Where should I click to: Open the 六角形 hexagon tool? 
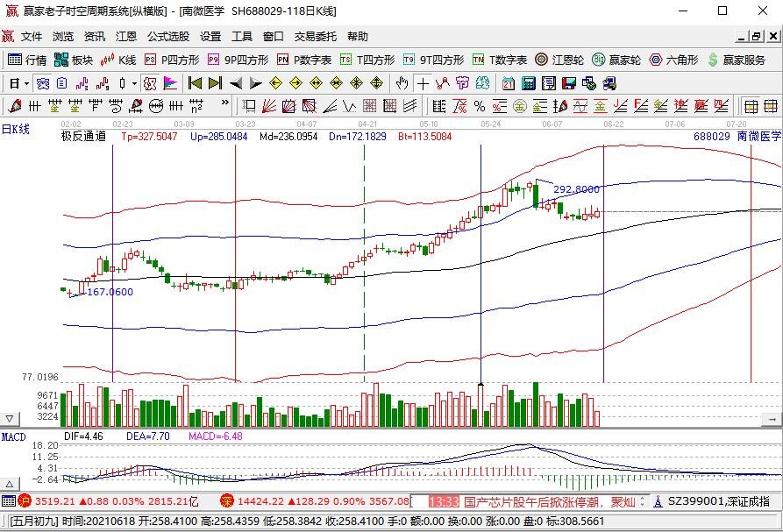tap(673, 60)
